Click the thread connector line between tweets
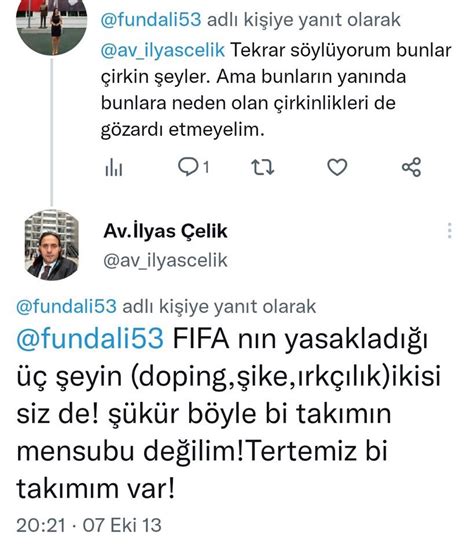The width and height of the screenshot is (474, 546). click(52, 132)
